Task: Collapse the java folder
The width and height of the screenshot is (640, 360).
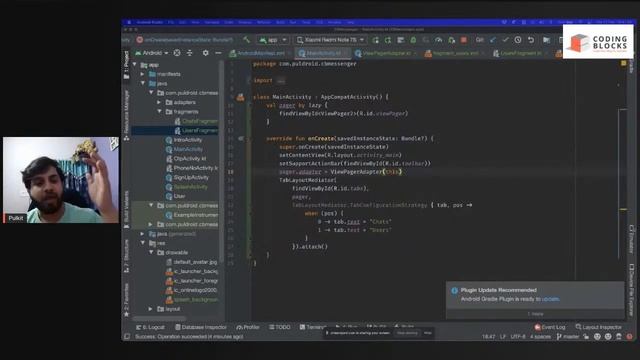Action: [143, 83]
